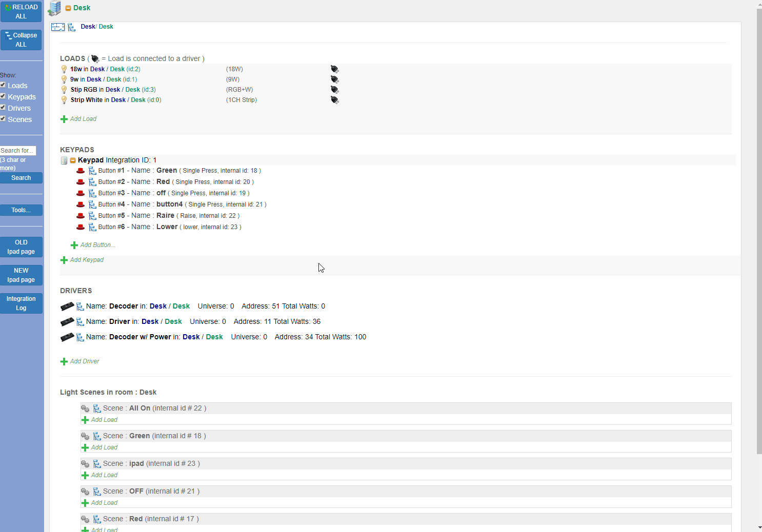This screenshot has height=532, width=762.
Task: Click device icon for Decoder w/ Power
Action: 67,337
